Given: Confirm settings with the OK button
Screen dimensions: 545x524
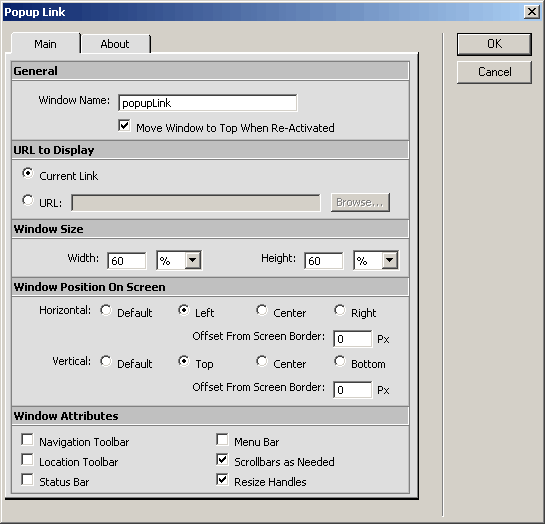Looking at the screenshot, I should click(494, 44).
